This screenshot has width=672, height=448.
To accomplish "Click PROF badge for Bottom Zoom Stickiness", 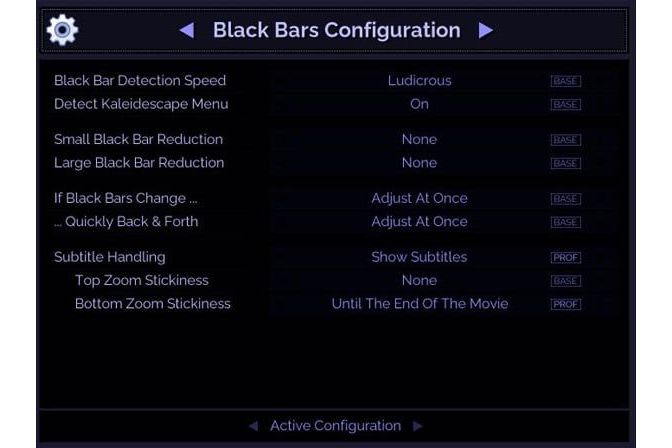I will (566, 304).
